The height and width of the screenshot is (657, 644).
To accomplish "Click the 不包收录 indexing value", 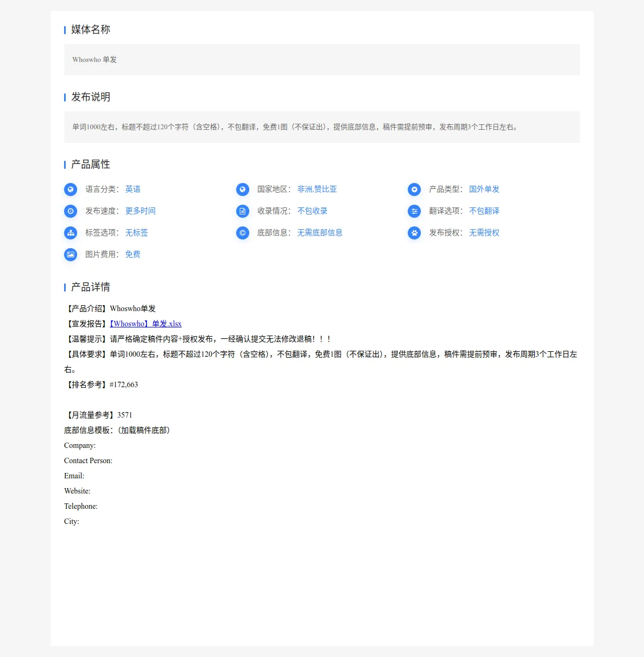I will [x=312, y=211].
